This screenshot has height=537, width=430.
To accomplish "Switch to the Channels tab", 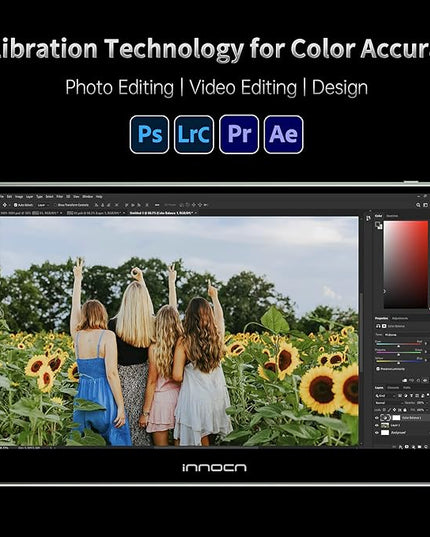I will click(x=393, y=388).
